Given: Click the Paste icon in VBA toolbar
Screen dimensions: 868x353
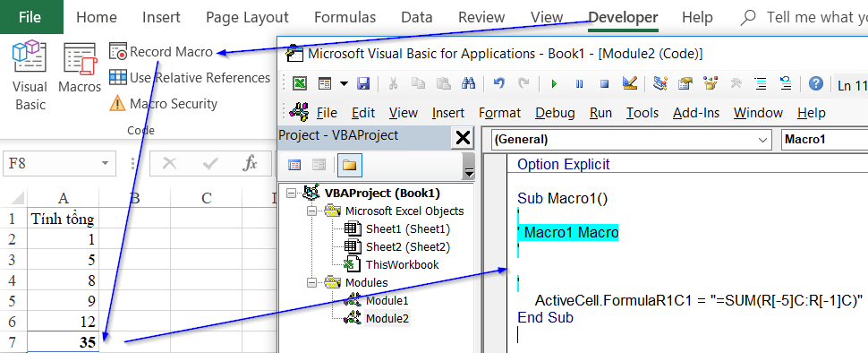Looking at the screenshot, I should (444, 83).
